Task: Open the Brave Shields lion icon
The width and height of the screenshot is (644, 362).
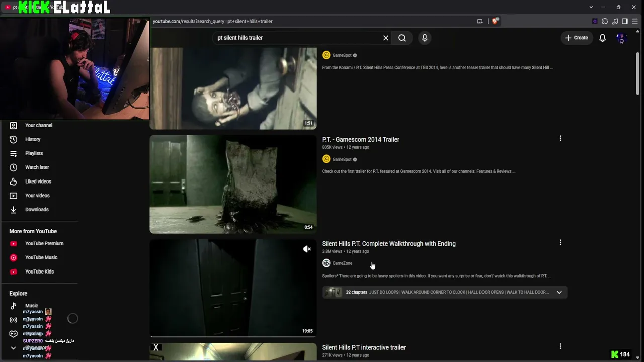Action: [x=496, y=21]
